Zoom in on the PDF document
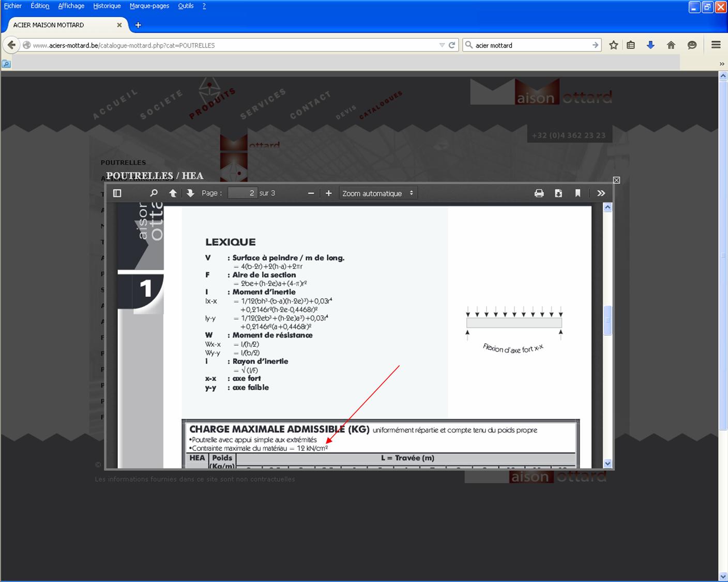Viewport: 728px width, 582px height. [328, 193]
